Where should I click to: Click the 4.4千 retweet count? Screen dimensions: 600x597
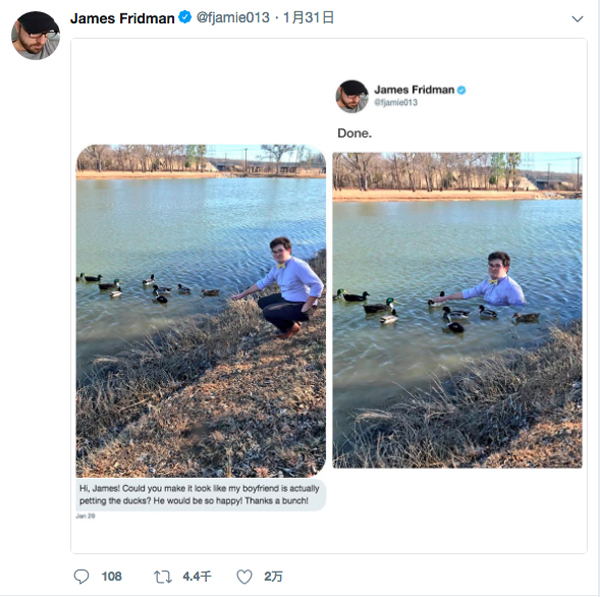click(x=197, y=577)
